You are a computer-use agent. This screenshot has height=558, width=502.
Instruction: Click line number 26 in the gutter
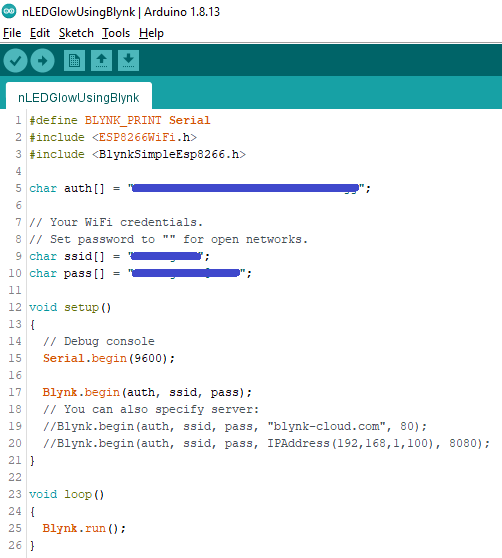point(15,546)
